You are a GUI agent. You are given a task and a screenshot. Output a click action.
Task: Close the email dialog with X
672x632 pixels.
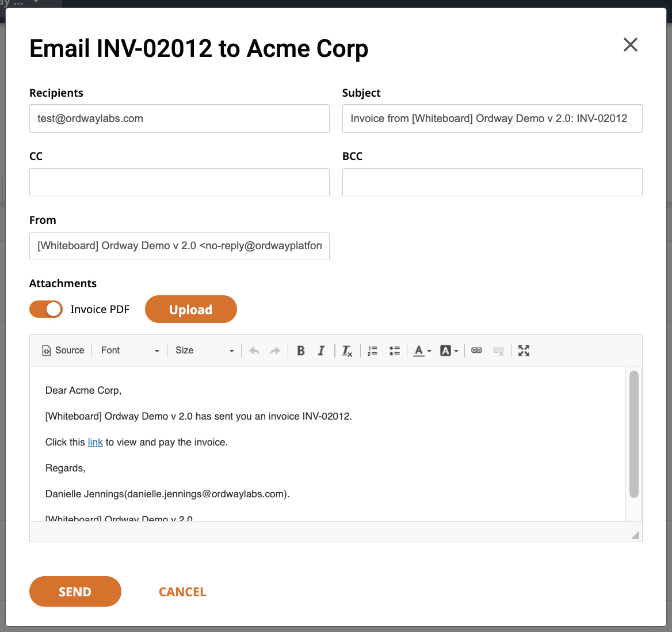(631, 44)
